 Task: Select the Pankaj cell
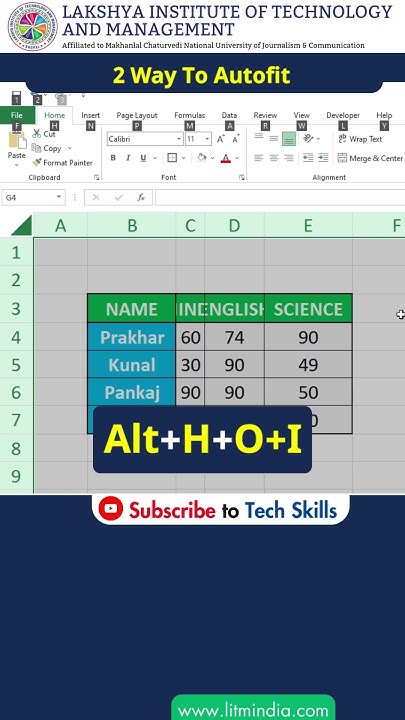coord(132,392)
